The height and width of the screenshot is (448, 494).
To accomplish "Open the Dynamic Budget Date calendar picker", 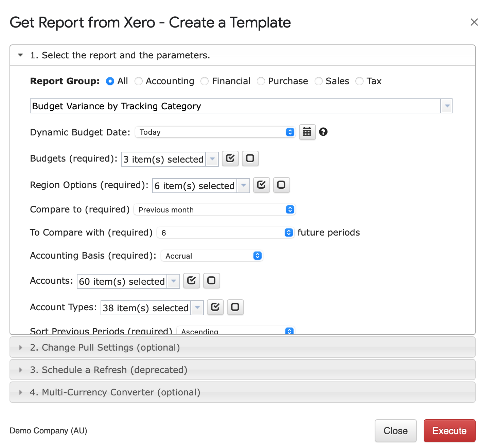I will [x=307, y=132].
